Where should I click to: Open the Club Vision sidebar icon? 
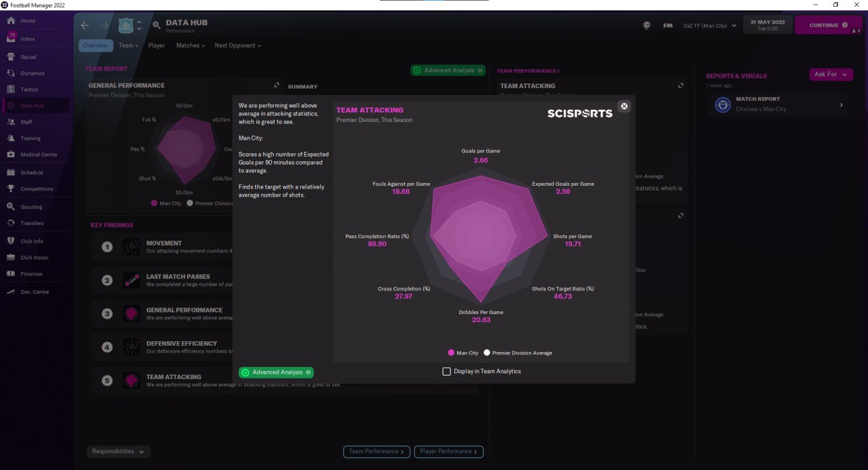click(11, 258)
